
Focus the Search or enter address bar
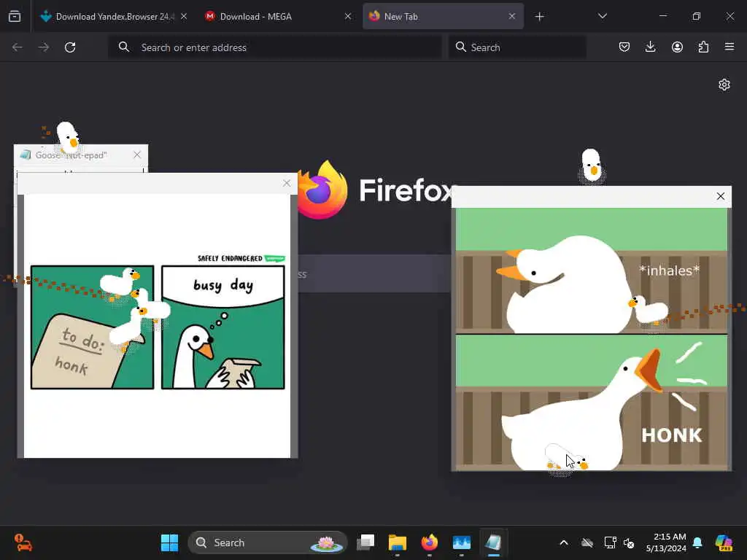(x=275, y=47)
